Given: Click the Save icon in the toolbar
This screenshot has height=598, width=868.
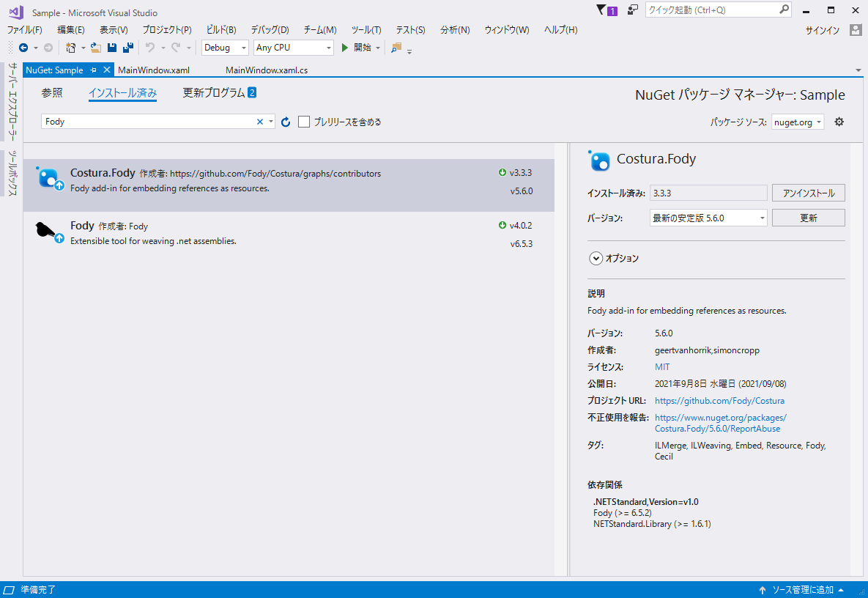Looking at the screenshot, I should (111, 48).
